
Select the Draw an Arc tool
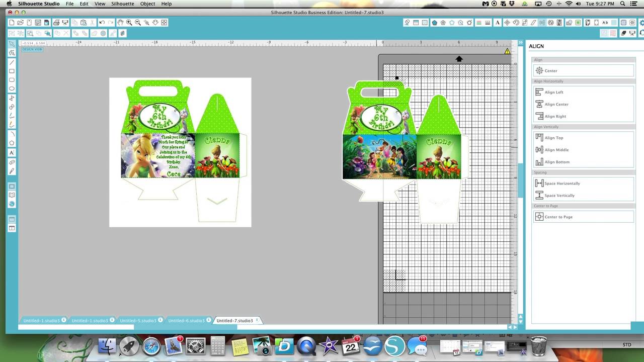(12, 134)
